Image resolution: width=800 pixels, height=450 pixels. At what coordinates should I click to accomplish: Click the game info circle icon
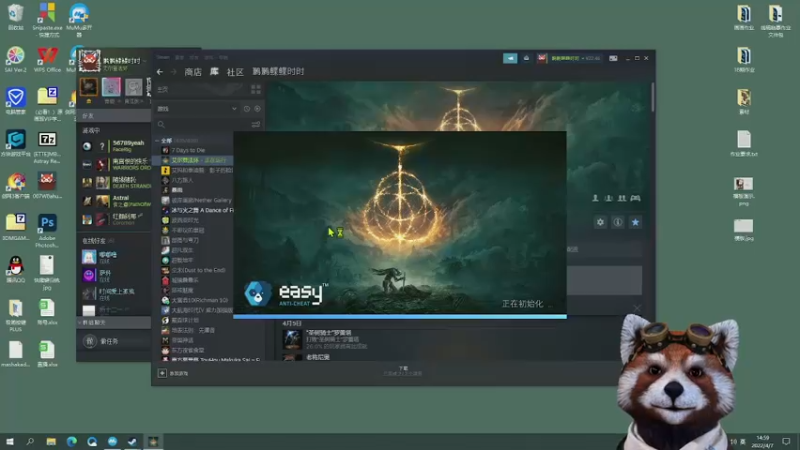tap(618, 222)
